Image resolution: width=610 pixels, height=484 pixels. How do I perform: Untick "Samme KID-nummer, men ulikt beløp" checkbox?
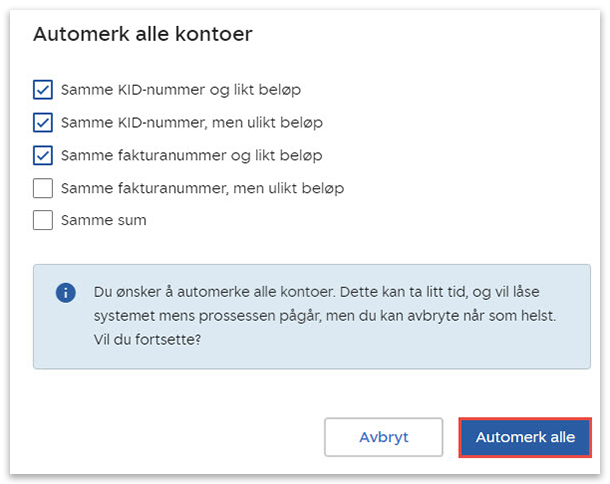tap(43, 123)
